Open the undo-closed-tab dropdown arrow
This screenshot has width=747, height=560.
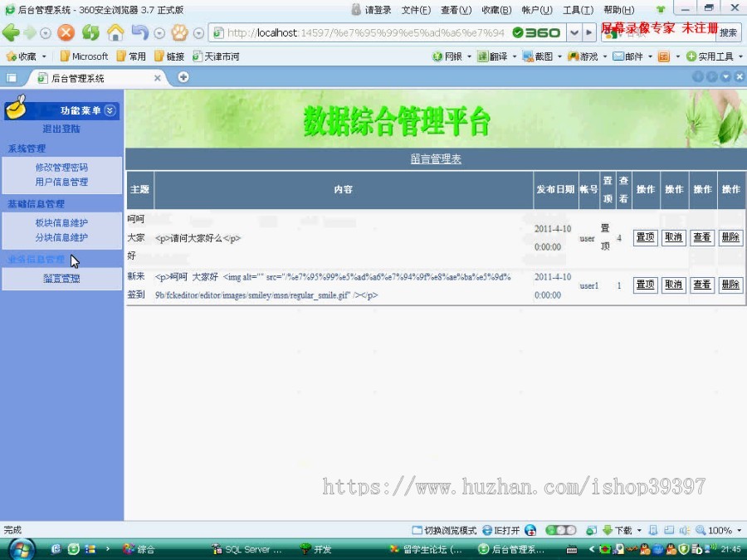click(159, 33)
